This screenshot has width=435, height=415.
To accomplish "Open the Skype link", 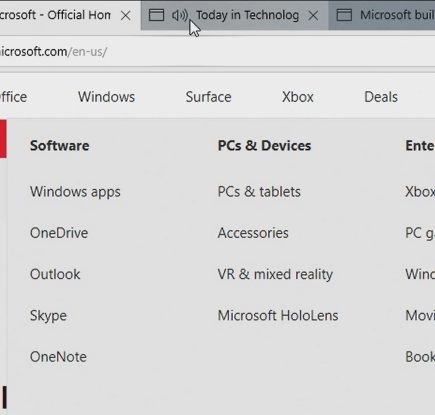I will click(x=48, y=316).
